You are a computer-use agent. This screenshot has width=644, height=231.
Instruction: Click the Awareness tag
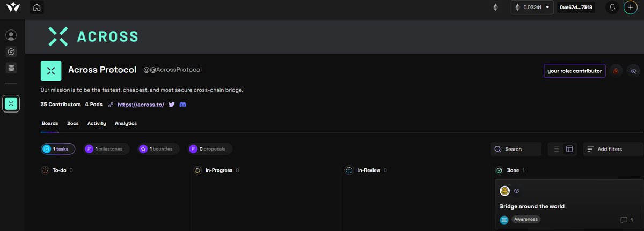tap(526, 219)
